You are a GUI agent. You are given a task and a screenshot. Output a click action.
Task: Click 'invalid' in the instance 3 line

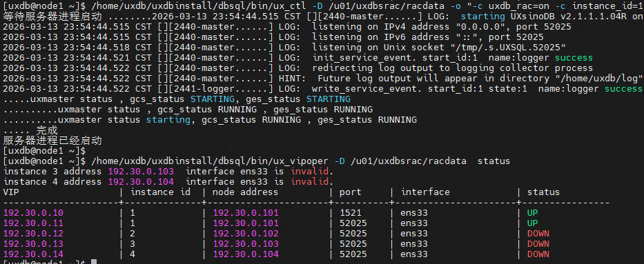(311, 172)
